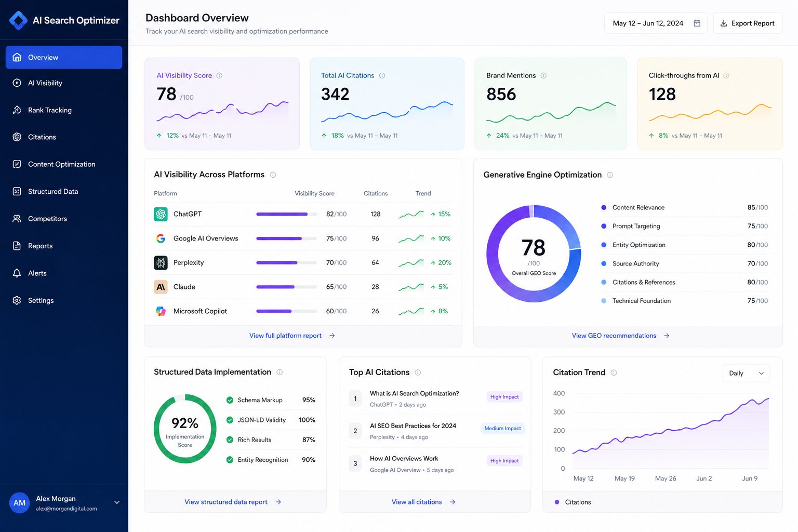Click the AM user avatar

pos(20,503)
